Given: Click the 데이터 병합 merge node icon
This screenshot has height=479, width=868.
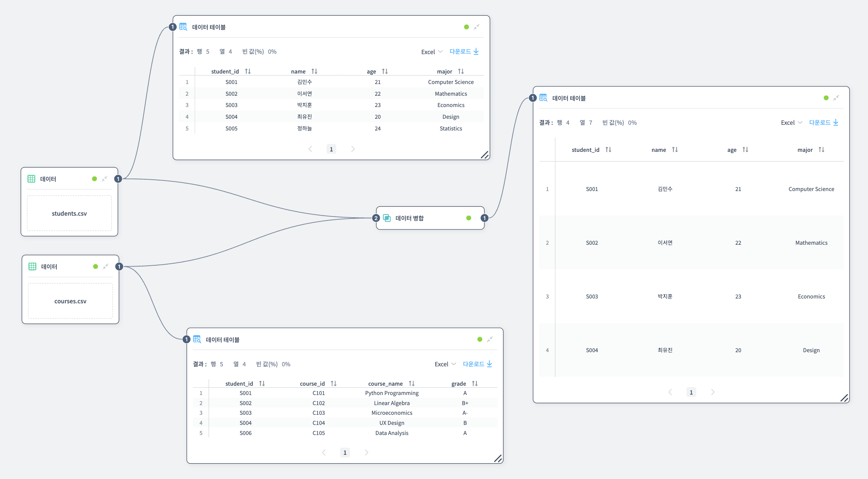Looking at the screenshot, I should [387, 218].
